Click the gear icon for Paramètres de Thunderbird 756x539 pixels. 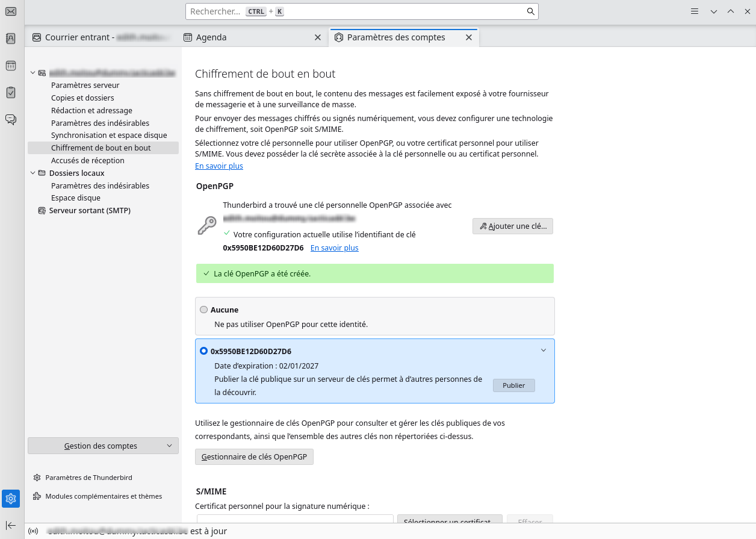(x=37, y=478)
